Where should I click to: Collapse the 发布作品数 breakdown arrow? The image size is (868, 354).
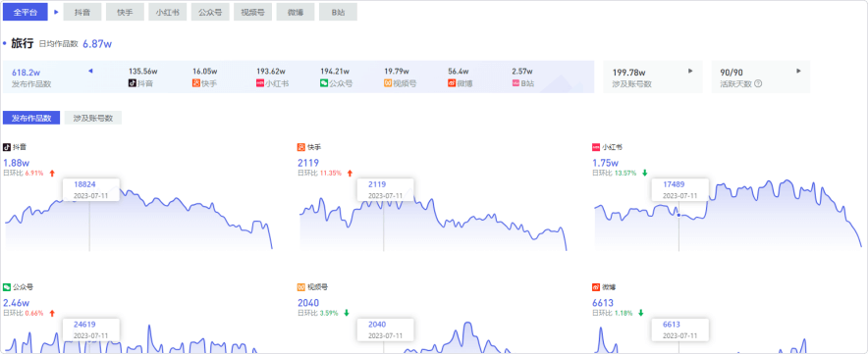coord(90,71)
